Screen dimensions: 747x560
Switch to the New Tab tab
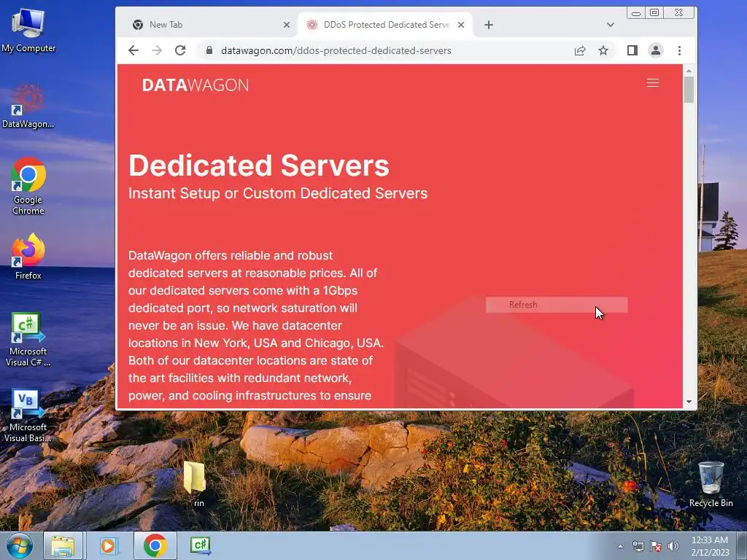tap(211, 25)
